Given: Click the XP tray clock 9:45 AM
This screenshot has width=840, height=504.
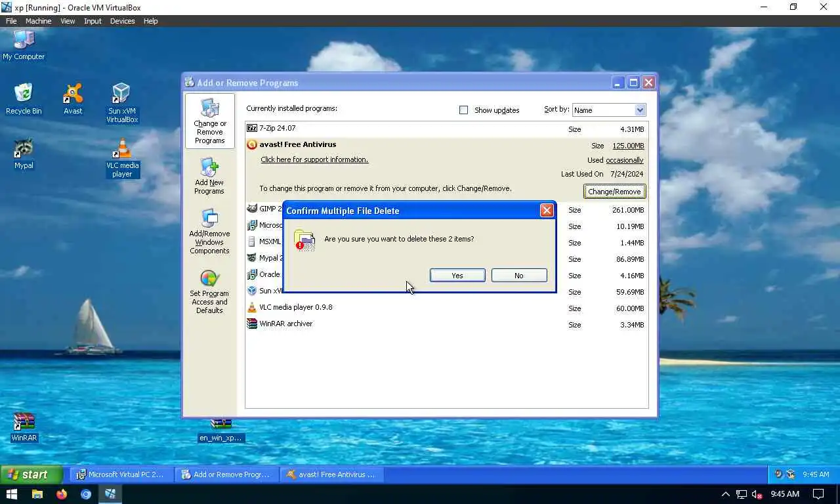Looking at the screenshot, I should tap(816, 474).
